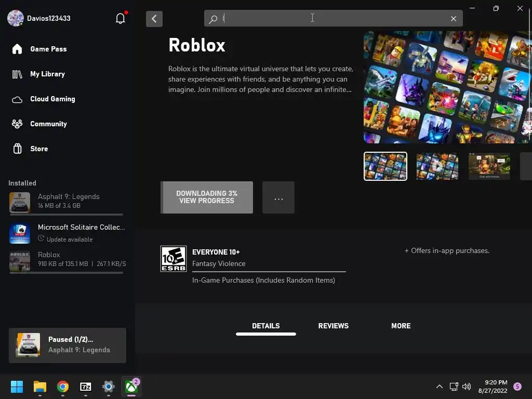Click the Davios123433 profile avatar
This screenshot has width=532, height=399.
(x=15, y=18)
